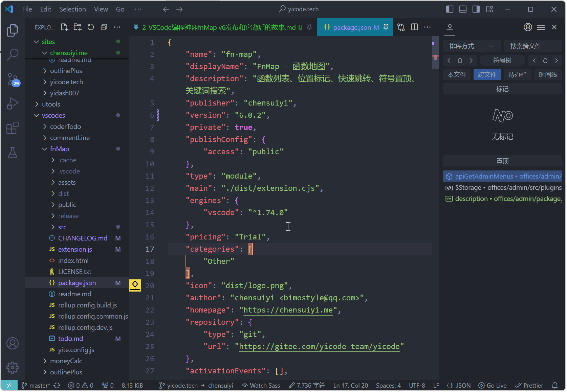The width and height of the screenshot is (567, 392).
Task: Open the Accounts menu in the activity bar
Action: (x=13, y=343)
